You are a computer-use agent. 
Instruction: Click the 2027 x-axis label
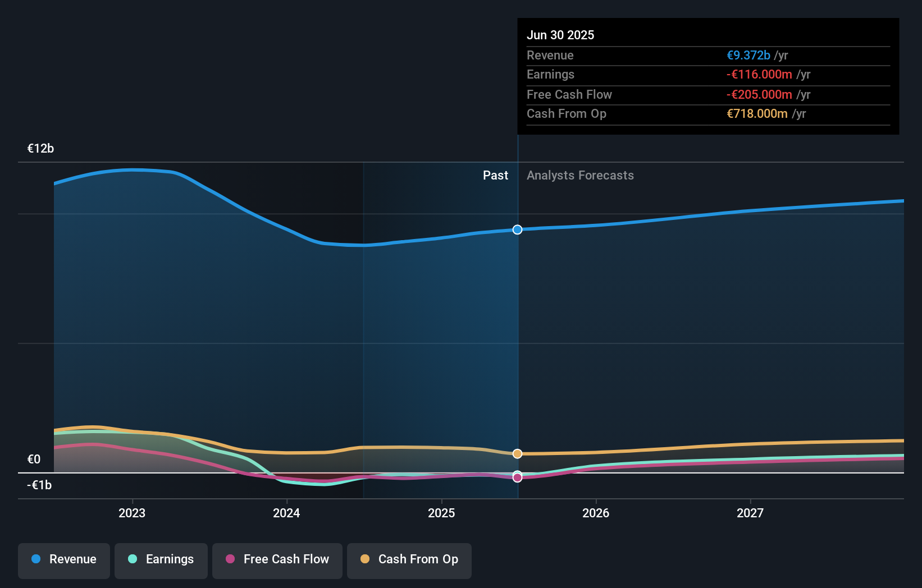coord(750,513)
